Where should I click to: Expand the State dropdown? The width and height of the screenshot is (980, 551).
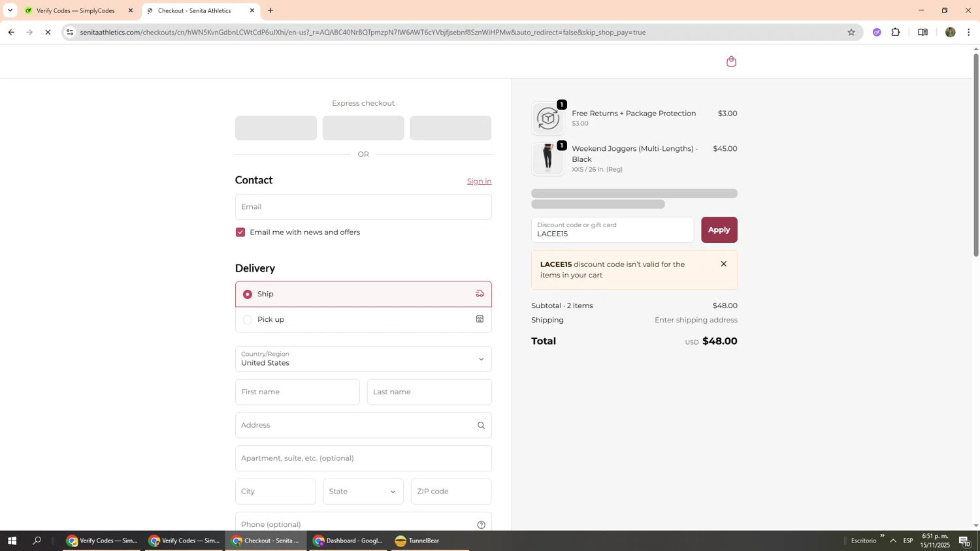[x=363, y=492]
